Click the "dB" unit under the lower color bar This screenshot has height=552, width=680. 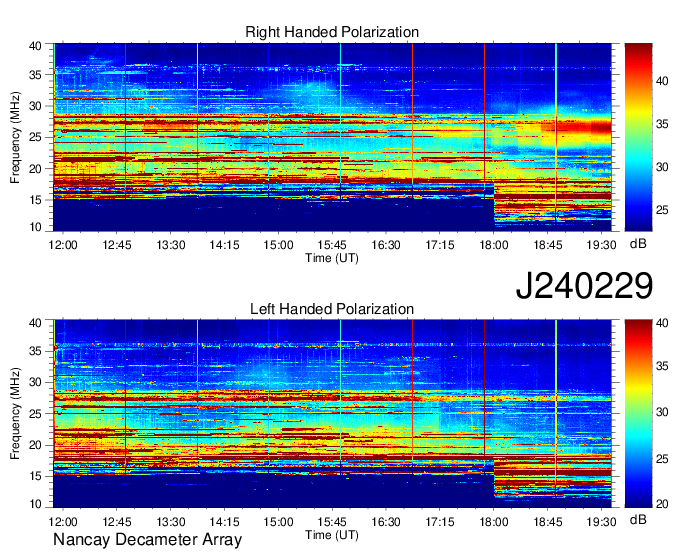638,519
